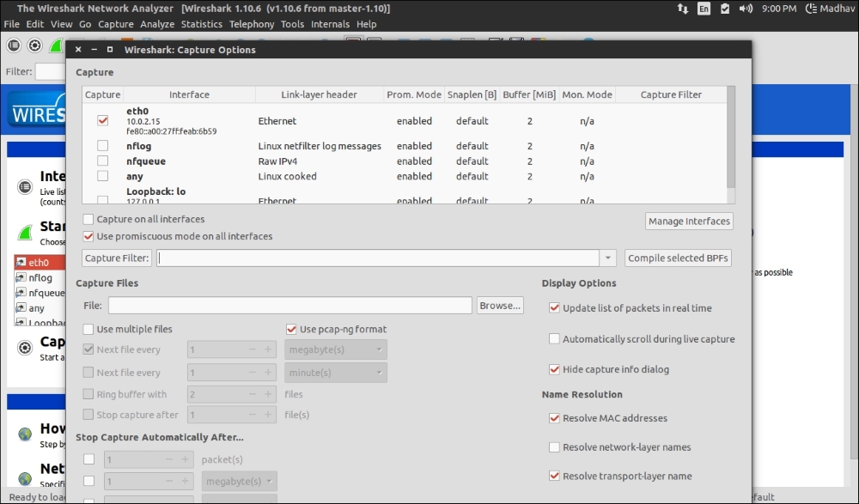859x504 pixels.
Task: Open the sound volume indicator
Action: [745, 9]
